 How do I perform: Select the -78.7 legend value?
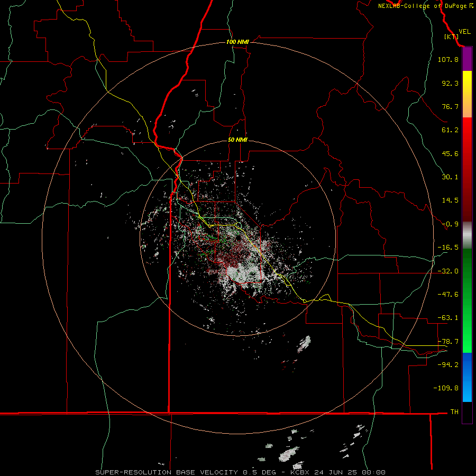point(448,342)
